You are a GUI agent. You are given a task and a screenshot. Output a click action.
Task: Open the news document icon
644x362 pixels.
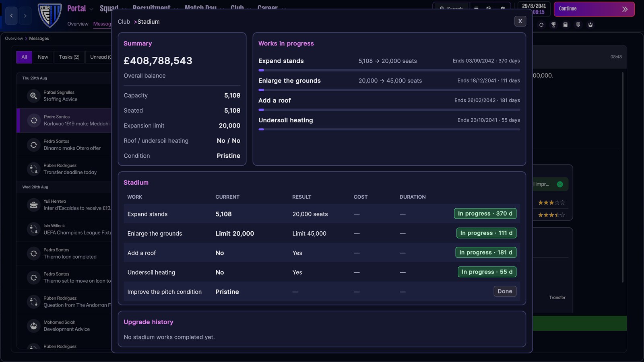pos(566,25)
